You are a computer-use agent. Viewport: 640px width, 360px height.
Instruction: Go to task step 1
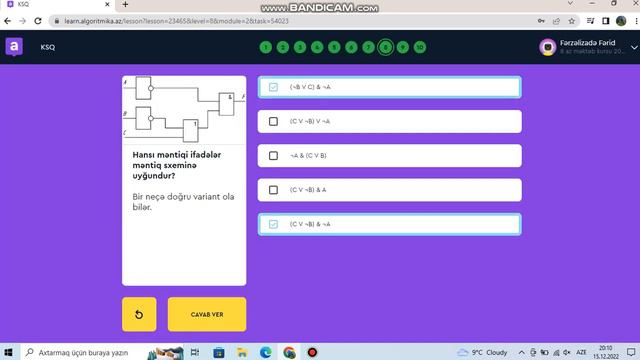tap(266, 47)
